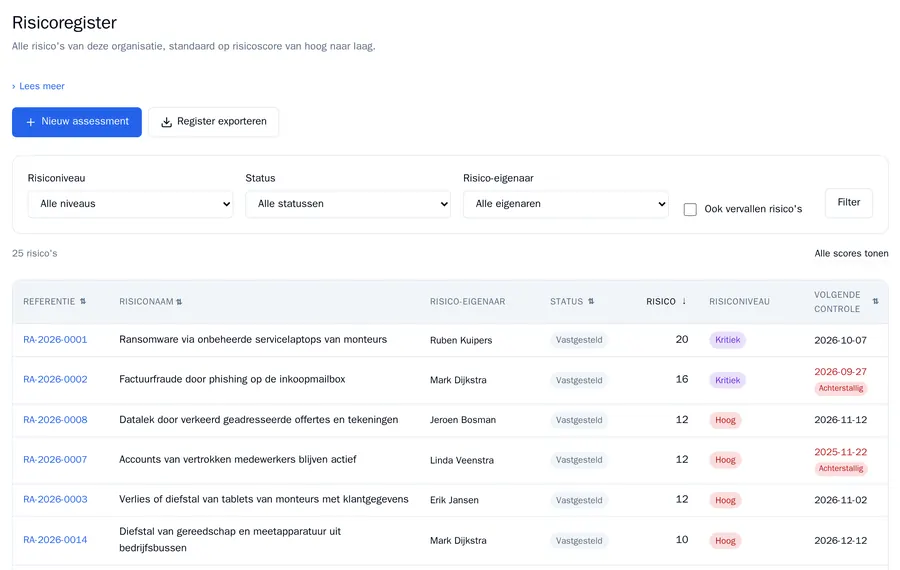
Task: Click 'Accounts van vertrokken medewerkers blijven actief'
Action: pos(238,459)
